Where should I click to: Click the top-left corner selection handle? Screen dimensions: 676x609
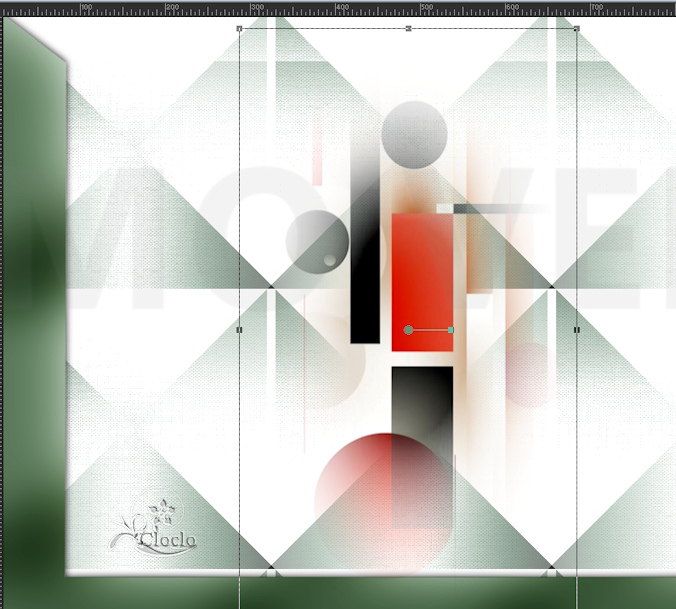(x=239, y=29)
